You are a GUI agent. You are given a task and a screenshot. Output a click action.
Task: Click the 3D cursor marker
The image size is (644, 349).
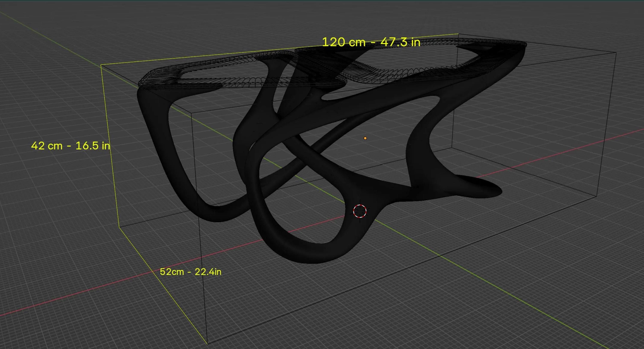click(x=360, y=212)
